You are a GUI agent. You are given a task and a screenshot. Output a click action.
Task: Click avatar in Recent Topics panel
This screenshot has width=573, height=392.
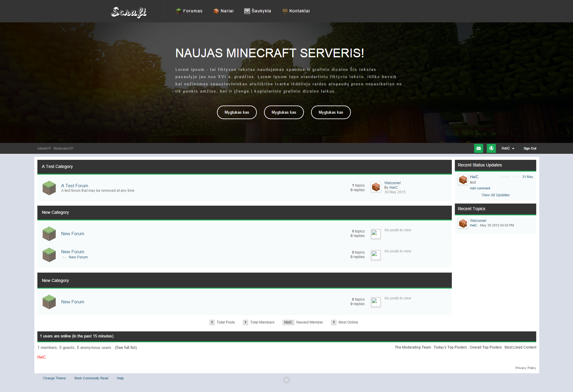(463, 223)
